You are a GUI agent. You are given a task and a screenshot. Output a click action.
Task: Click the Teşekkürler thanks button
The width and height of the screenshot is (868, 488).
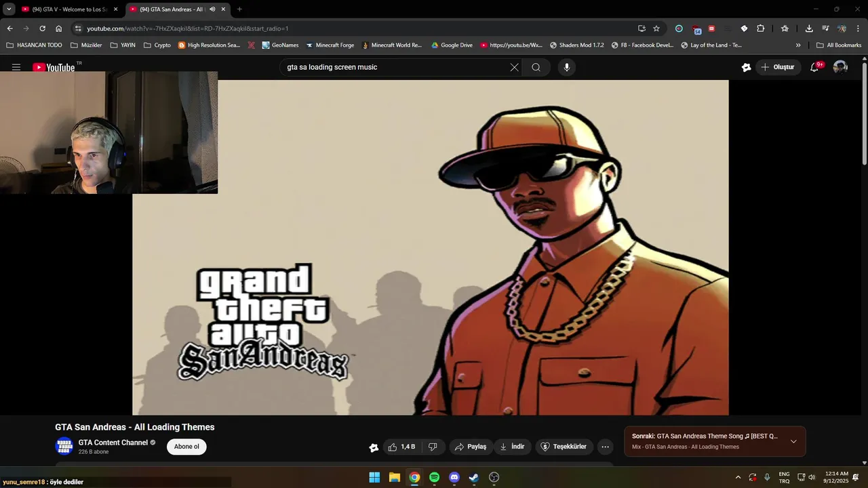pos(564,447)
